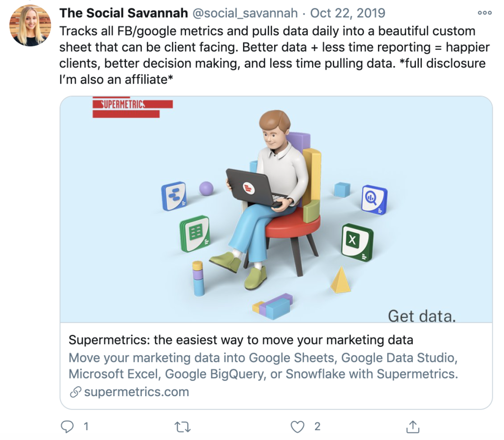Image resolution: width=504 pixels, height=440 pixels.
Task: Retweet this post using the retweet icon
Action: [x=183, y=427]
